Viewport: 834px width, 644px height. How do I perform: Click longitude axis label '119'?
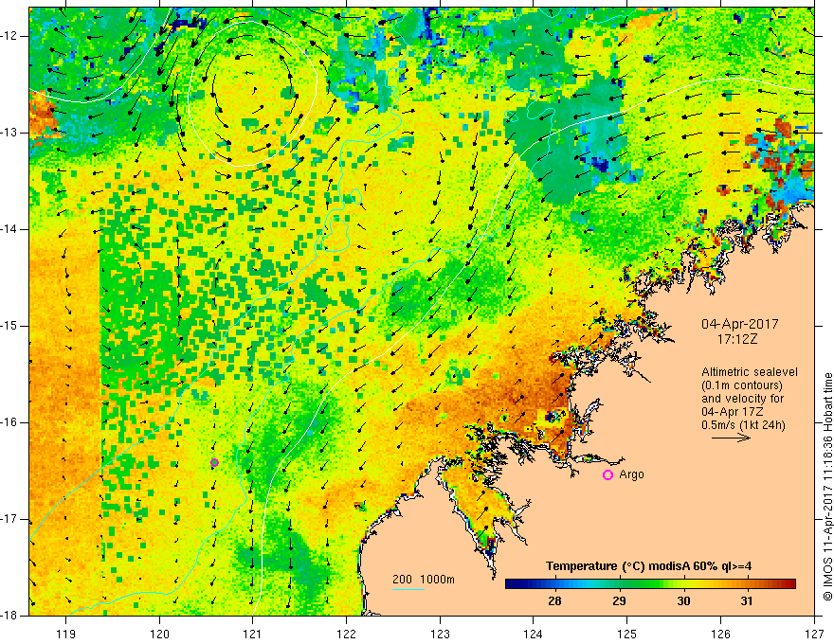(x=66, y=634)
